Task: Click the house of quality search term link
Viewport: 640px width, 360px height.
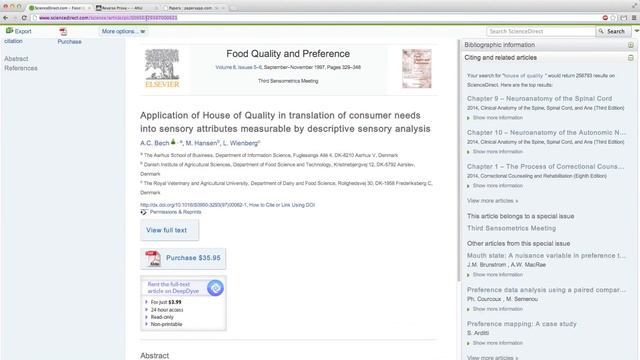Action: 523,76
